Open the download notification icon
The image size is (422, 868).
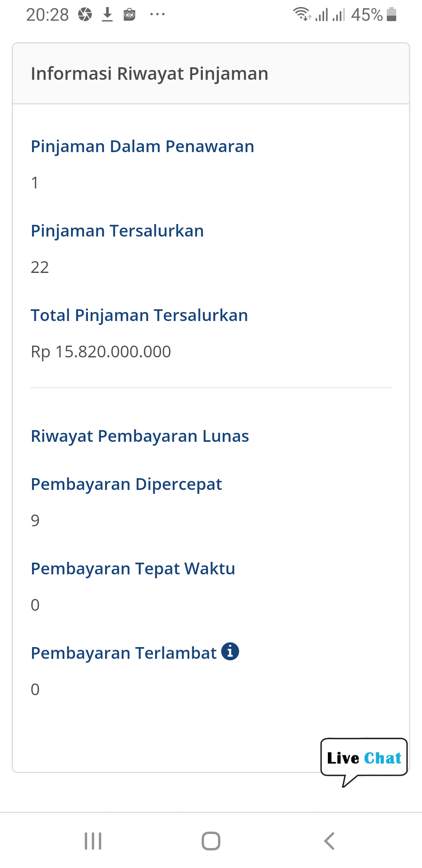coord(107,14)
